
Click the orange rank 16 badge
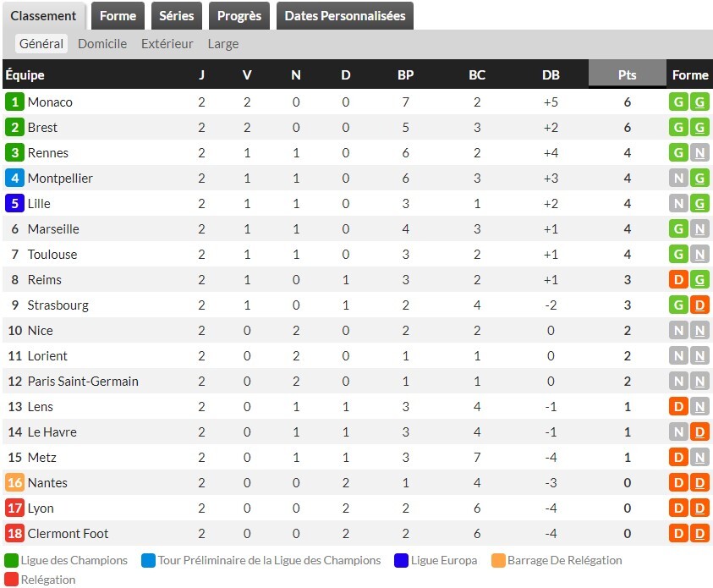14,483
